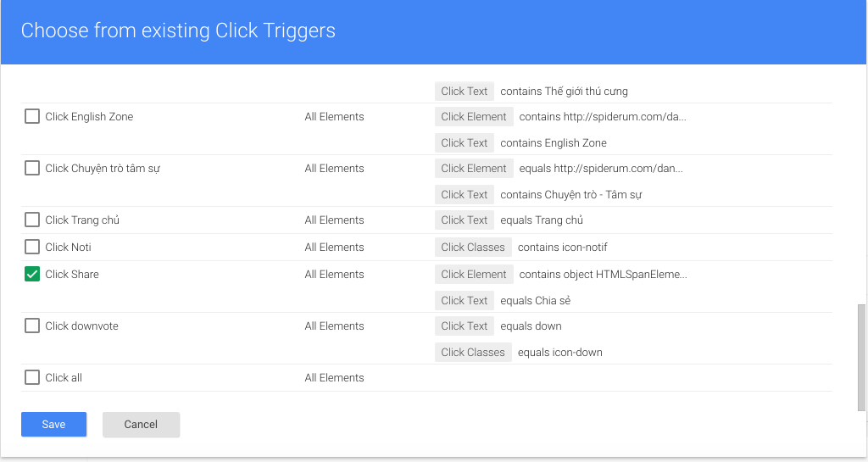This screenshot has width=868, height=462.
Task: Check the Click all checkbox
Action: point(32,377)
